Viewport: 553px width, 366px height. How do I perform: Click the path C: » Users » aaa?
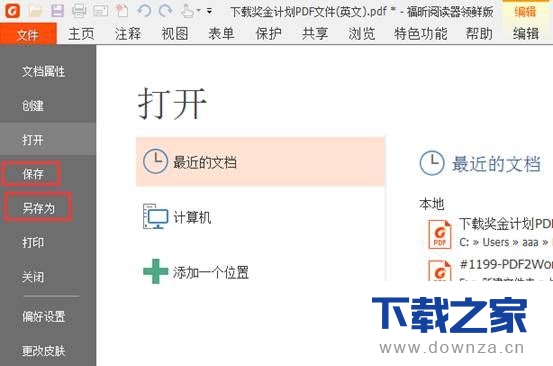pyautogui.click(x=499, y=242)
